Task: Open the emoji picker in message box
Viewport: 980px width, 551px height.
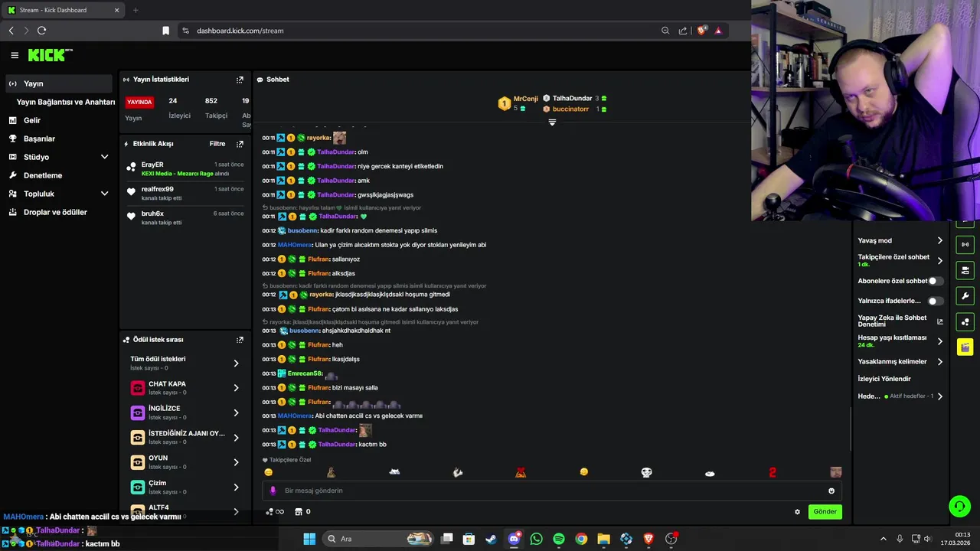Action: [x=831, y=491]
